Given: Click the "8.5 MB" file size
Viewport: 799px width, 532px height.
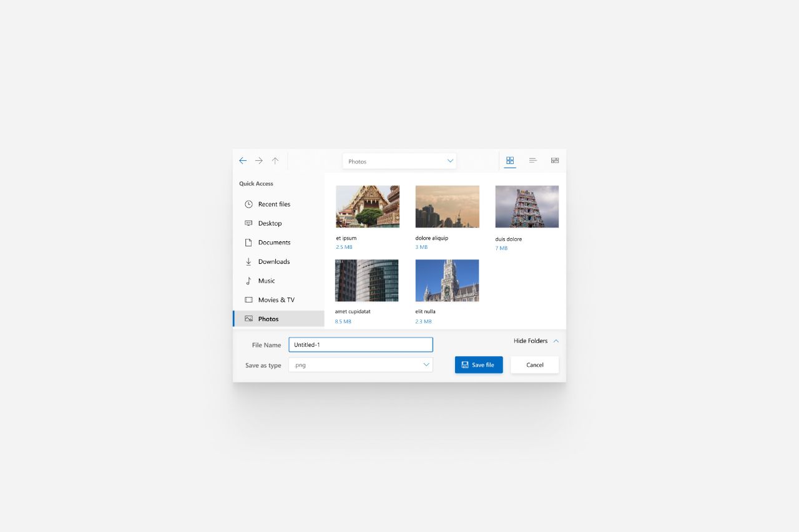Looking at the screenshot, I should 343,322.
